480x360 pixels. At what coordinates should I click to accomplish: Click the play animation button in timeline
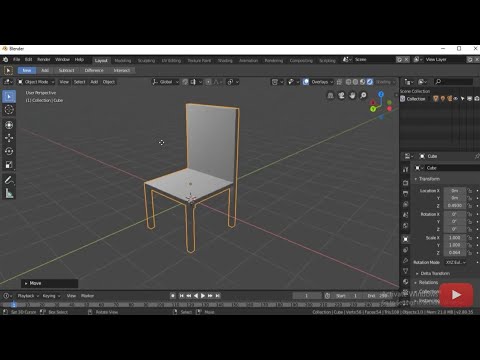click(x=203, y=296)
